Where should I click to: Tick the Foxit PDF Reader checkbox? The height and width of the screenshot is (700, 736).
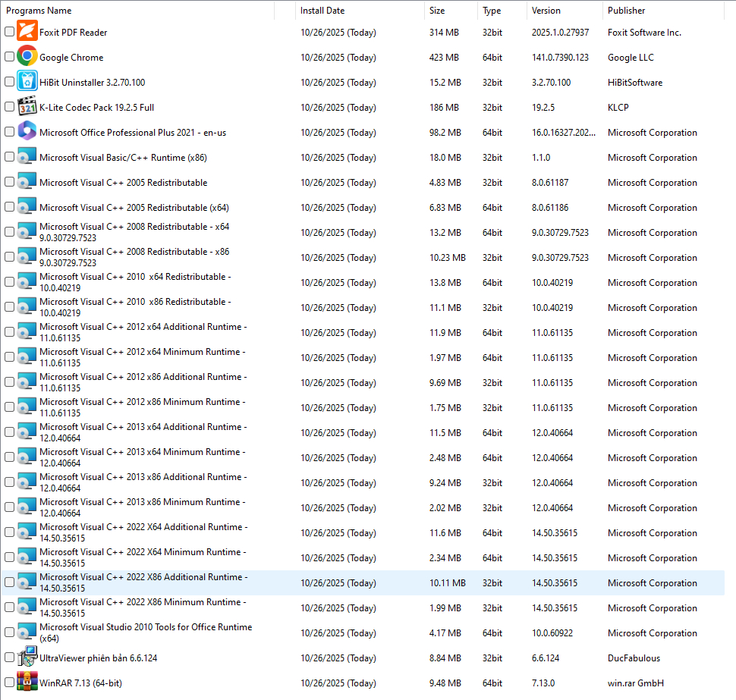pyautogui.click(x=9, y=31)
